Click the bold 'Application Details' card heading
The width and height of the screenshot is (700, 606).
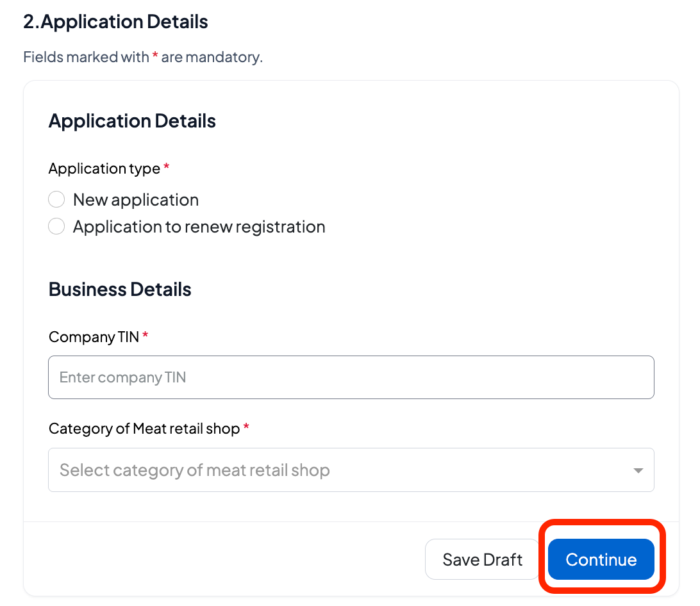point(132,121)
